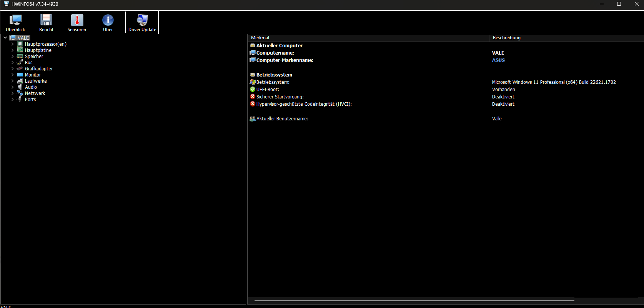The image size is (644, 308).
Task: Expand the Netzwerk node
Action: click(x=12, y=93)
